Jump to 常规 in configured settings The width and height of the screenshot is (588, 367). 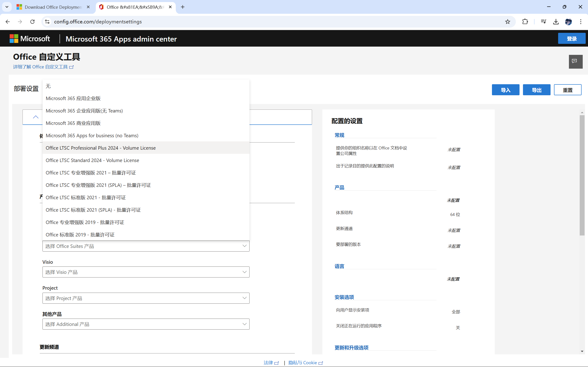[339, 135]
